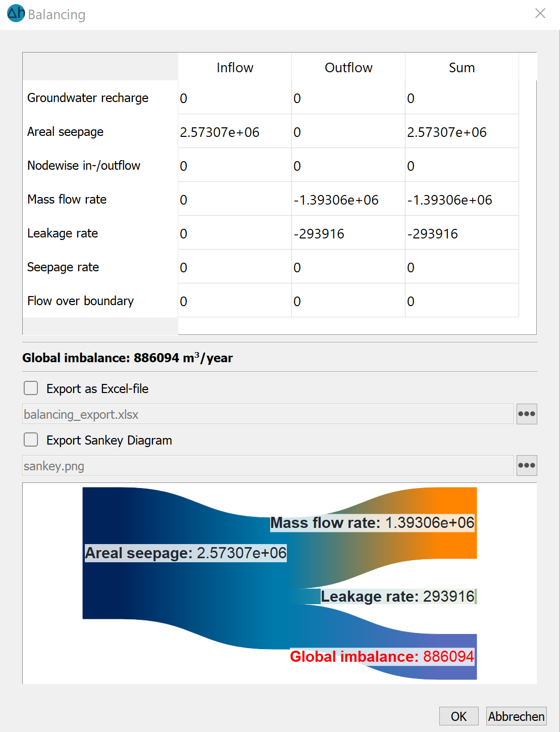Select the Mass flow rate row header in table
The width and height of the screenshot is (560, 732).
click(x=100, y=199)
